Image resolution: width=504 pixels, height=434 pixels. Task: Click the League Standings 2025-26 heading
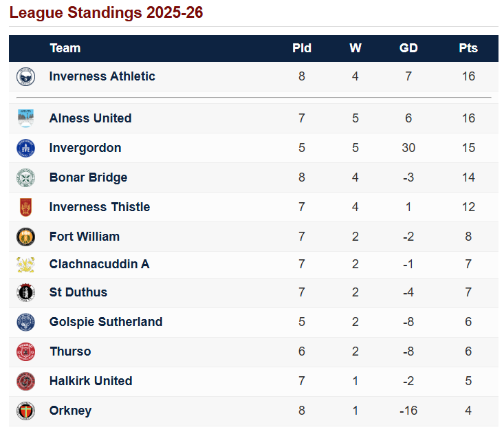[x=106, y=13]
